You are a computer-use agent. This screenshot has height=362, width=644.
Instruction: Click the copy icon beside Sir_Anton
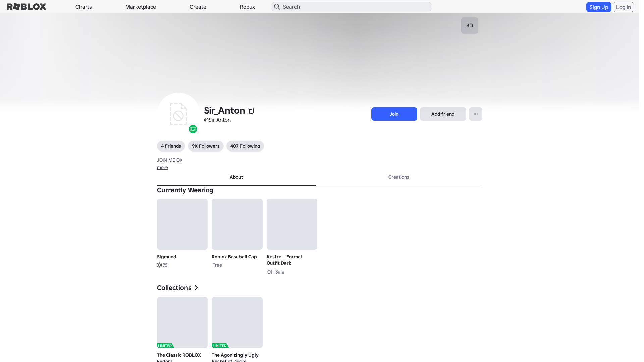click(x=251, y=111)
